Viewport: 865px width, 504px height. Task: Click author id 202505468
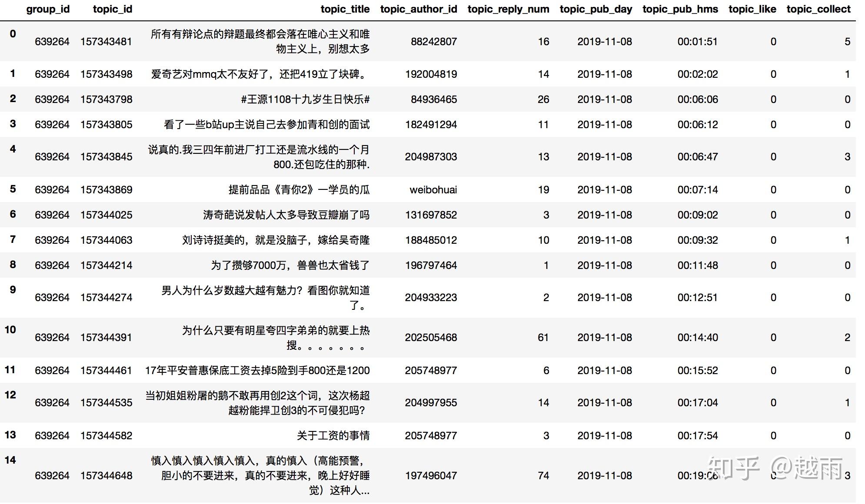(431, 338)
